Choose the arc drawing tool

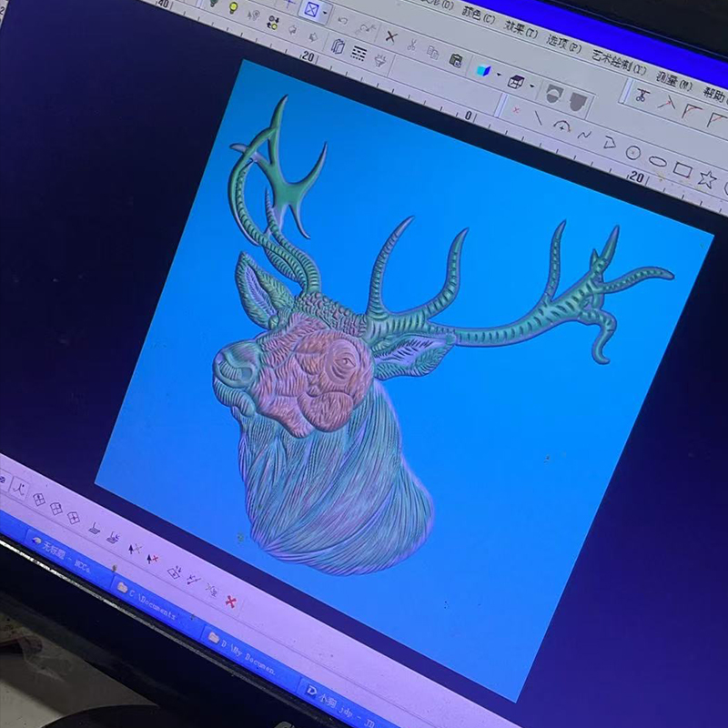[561, 126]
